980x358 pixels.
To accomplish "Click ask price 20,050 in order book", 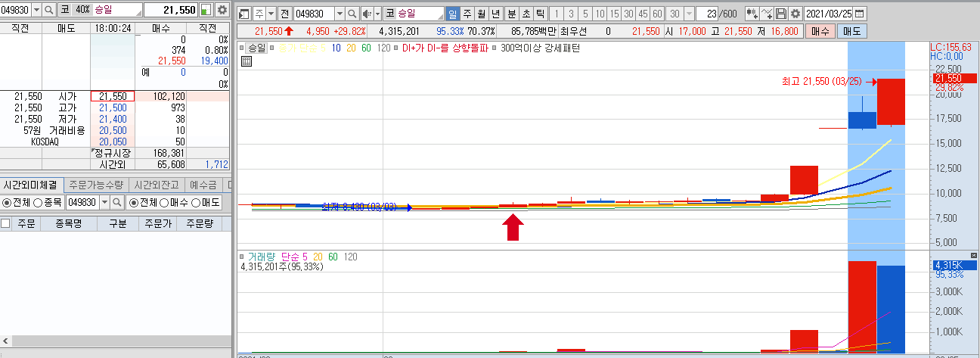I will pos(112,142).
